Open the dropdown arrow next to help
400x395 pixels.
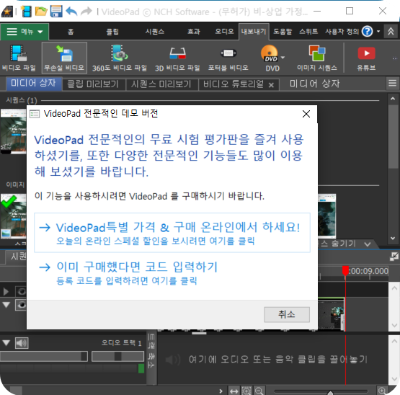click(378, 32)
